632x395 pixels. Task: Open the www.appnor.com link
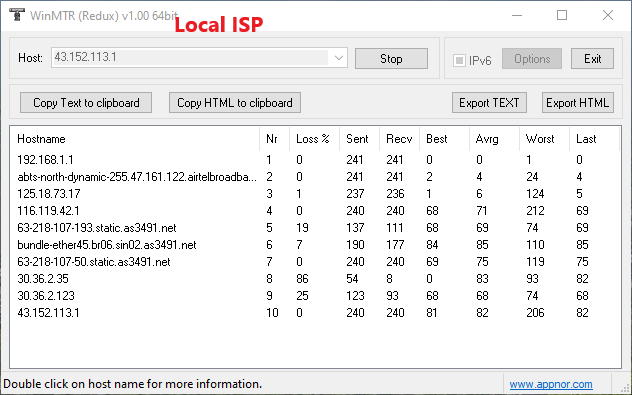(x=551, y=384)
